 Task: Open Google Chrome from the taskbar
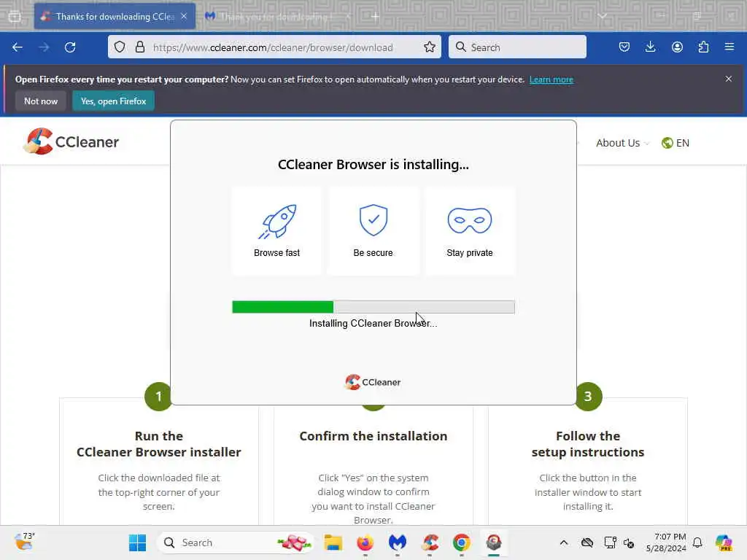462,542
